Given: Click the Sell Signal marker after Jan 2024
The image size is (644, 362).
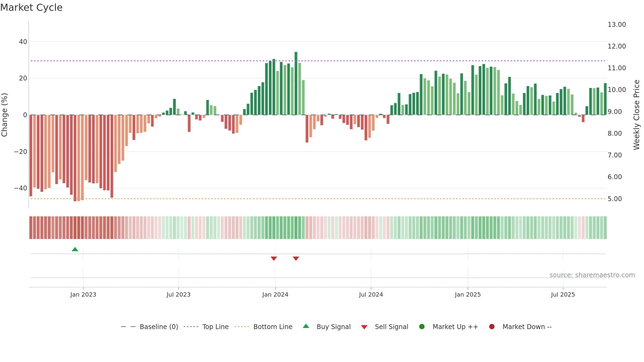Looking at the screenshot, I should pyautogui.click(x=296, y=258).
